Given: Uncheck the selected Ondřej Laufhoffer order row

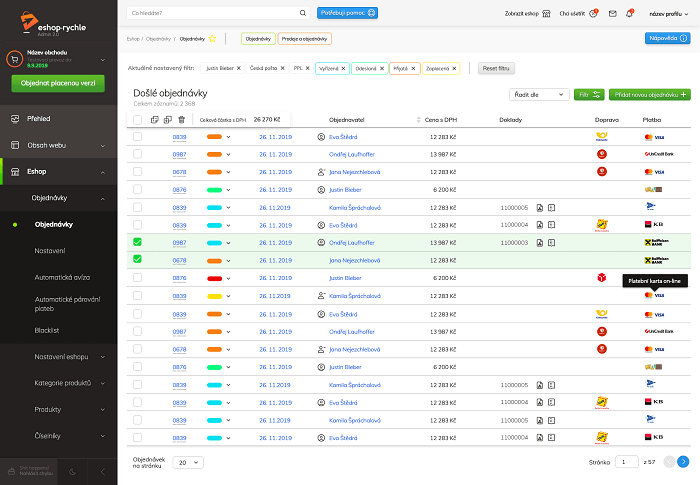Looking at the screenshot, I should click(x=137, y=242).
